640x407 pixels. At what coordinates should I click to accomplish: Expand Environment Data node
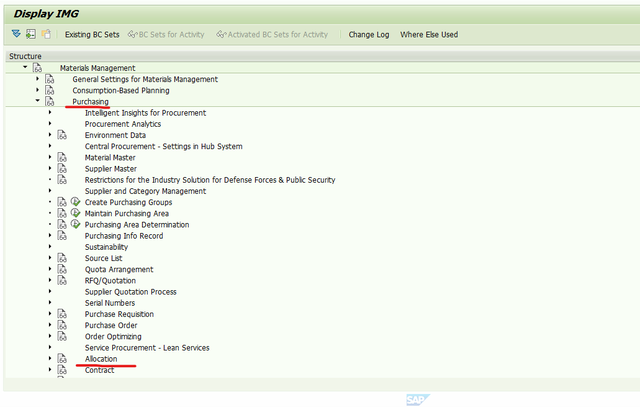50,134
